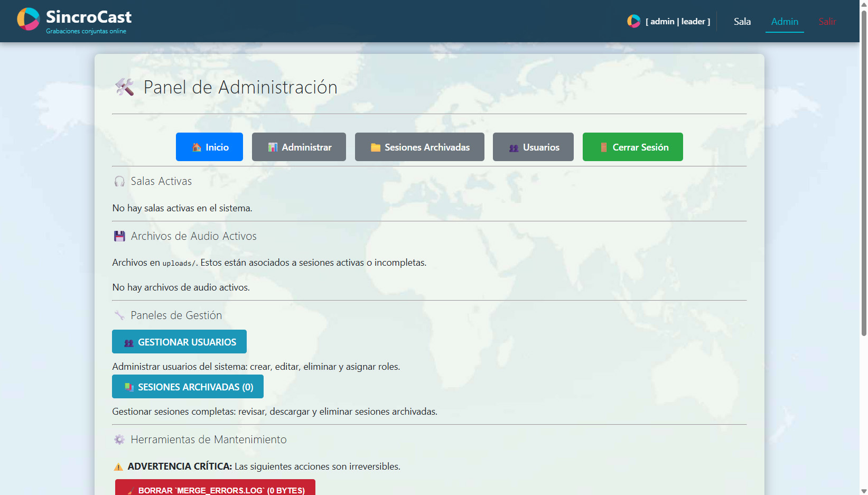Image resolution: width=868 pixels, height=495 pixels.
Task: Click the warning triangle near ADVERTENCIA CRÍTICA
Action: 118,466
